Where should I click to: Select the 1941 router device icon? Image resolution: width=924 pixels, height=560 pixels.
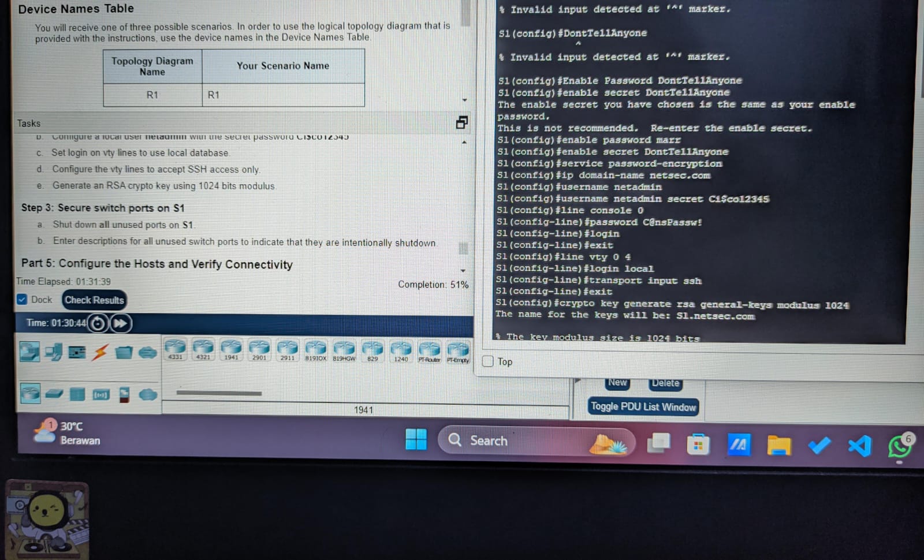[231, 348]
